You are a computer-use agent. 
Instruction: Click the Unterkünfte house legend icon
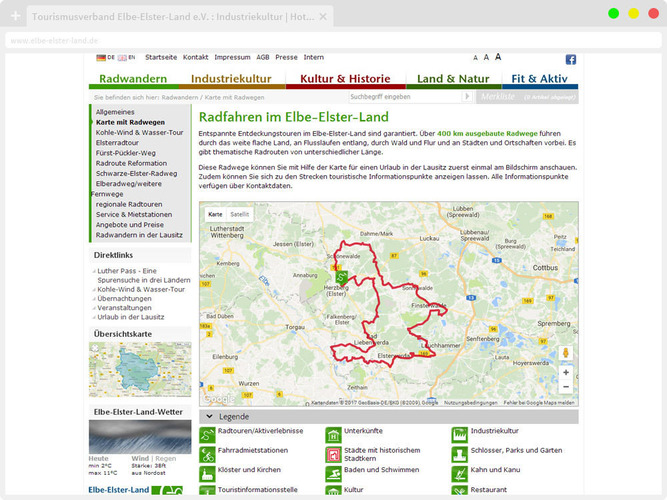(x=334, y=435)
